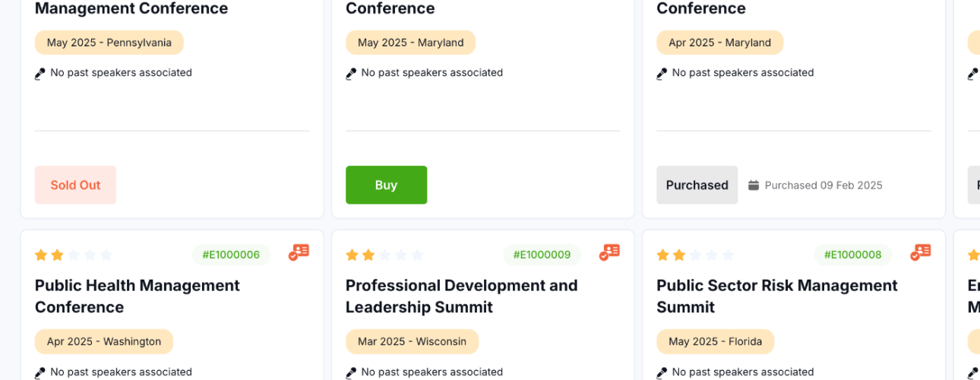Screen dimensions: 980x380
Task: Click the Mar 2025 - Wisconsin tag
Action: [412, 341]
